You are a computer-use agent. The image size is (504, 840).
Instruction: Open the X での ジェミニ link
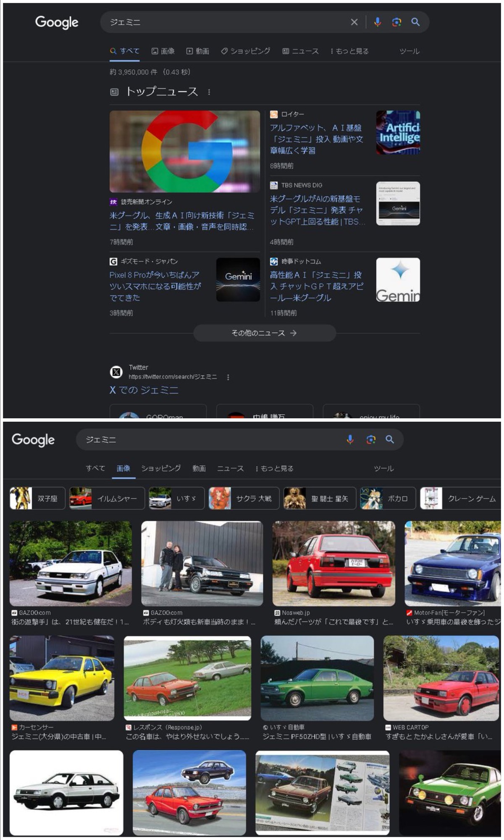(x=144, y=390)
